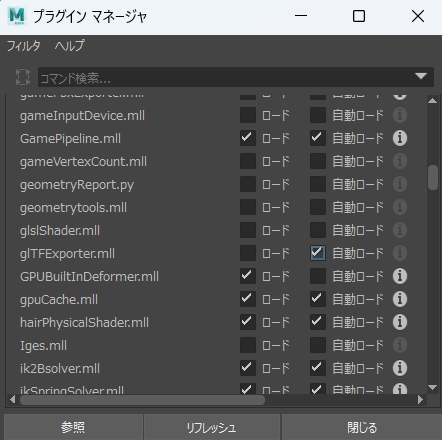This screenshot has height=440, width=442.
Task: Enable 自動ロード for geometrytools.mll
Action: [318, 207]
